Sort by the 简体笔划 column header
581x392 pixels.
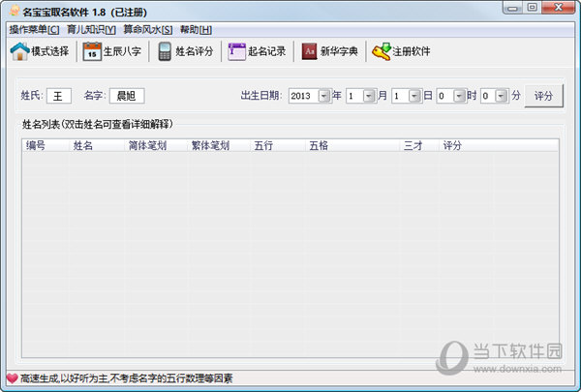(x=156, y=145)
